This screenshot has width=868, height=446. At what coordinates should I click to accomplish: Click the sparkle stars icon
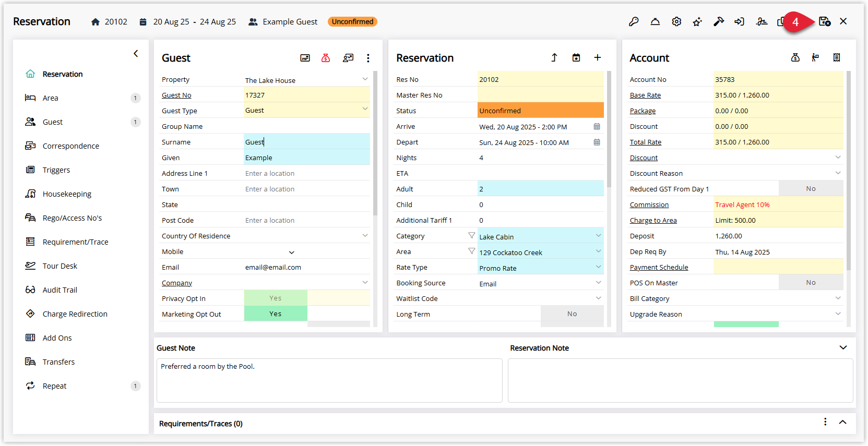click(697, 21)
